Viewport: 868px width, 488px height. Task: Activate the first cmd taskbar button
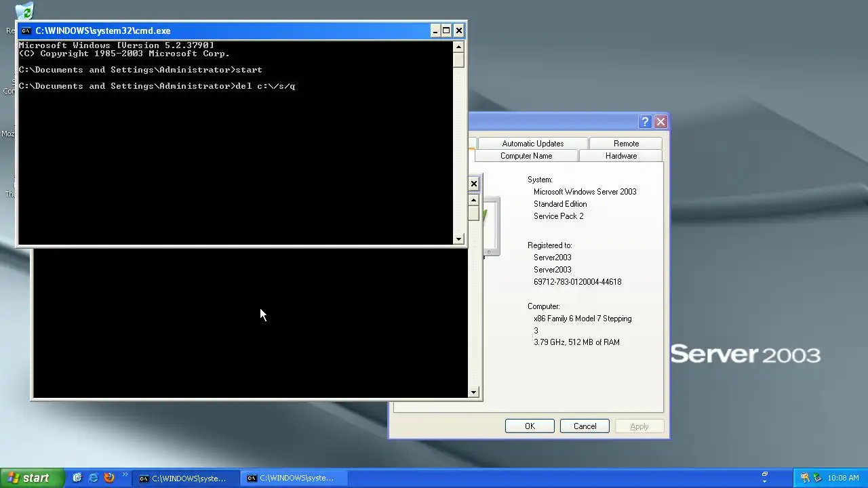pos(185,479)
